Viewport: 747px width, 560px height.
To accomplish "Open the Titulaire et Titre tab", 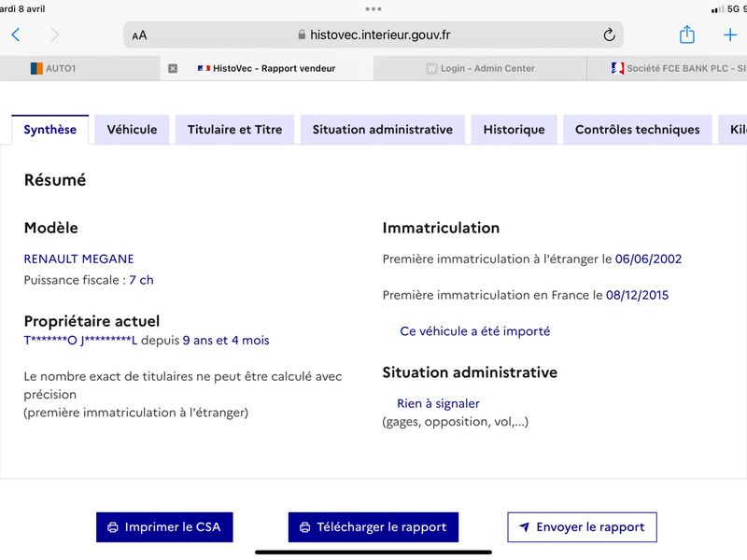I will [x=235, y=130].
